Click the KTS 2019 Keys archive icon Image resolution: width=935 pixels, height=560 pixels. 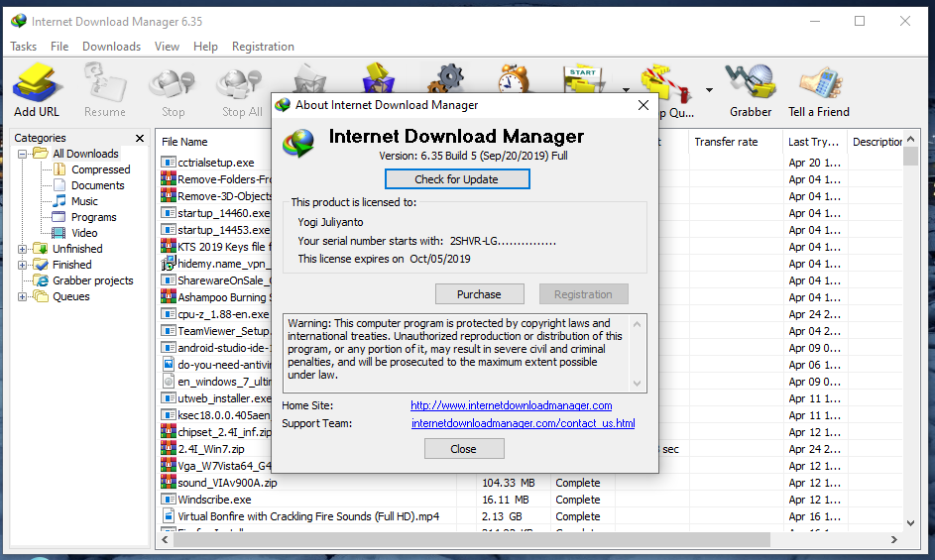point(169,246)
